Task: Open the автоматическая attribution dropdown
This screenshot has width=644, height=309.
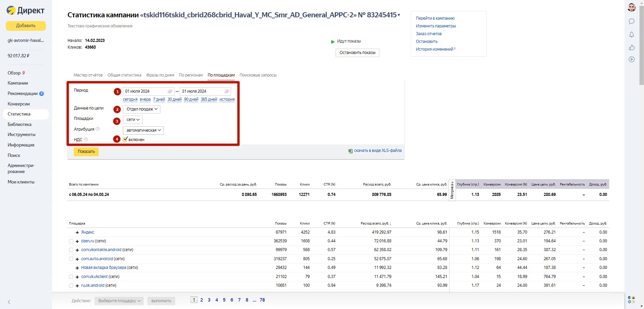Action: [x=143, y=130]
